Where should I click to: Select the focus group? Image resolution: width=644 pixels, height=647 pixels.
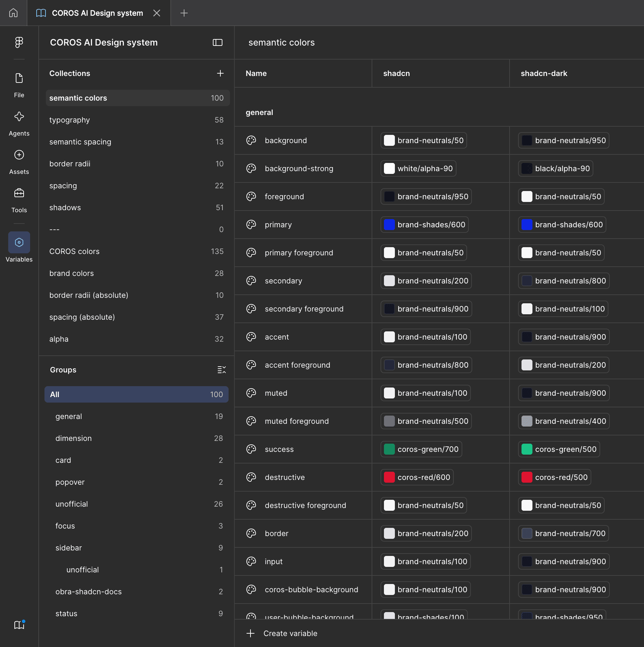pyautogui.click(x=137, y=526)
